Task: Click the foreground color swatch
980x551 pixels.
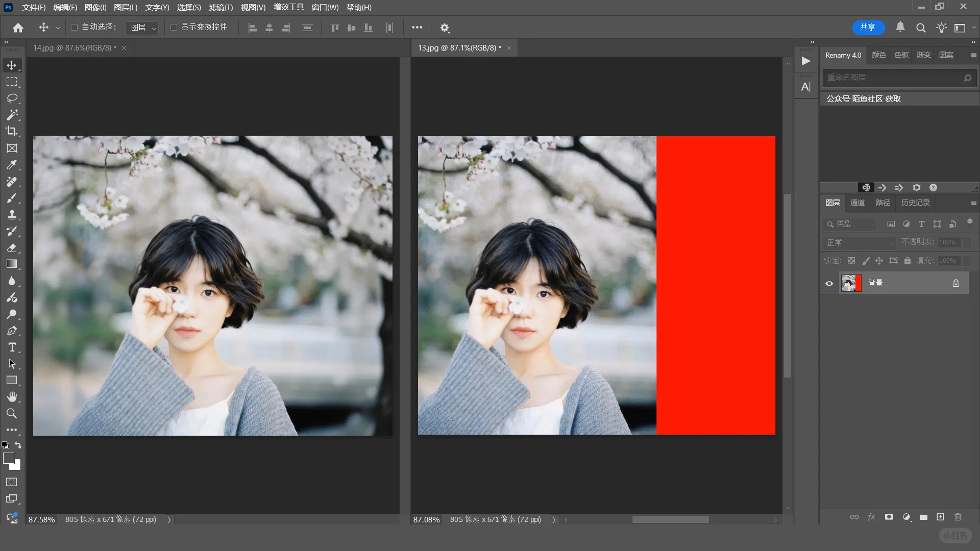Action: 8,458
